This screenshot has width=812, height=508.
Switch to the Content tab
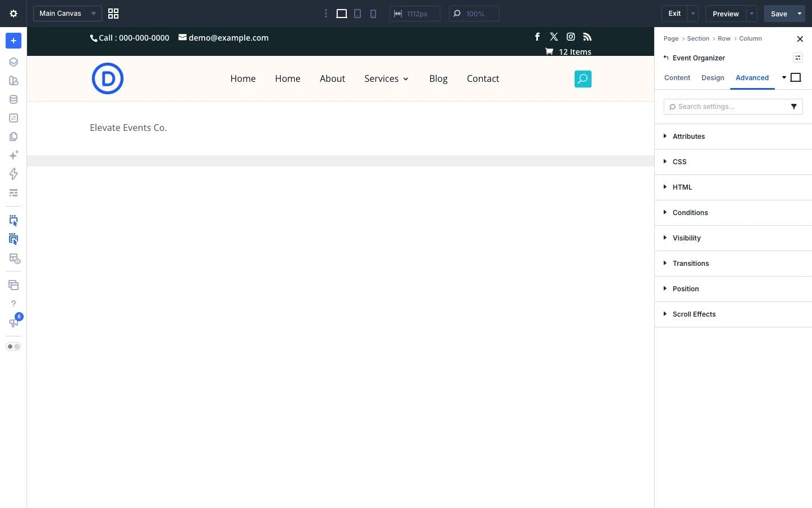tap(677, 78)
